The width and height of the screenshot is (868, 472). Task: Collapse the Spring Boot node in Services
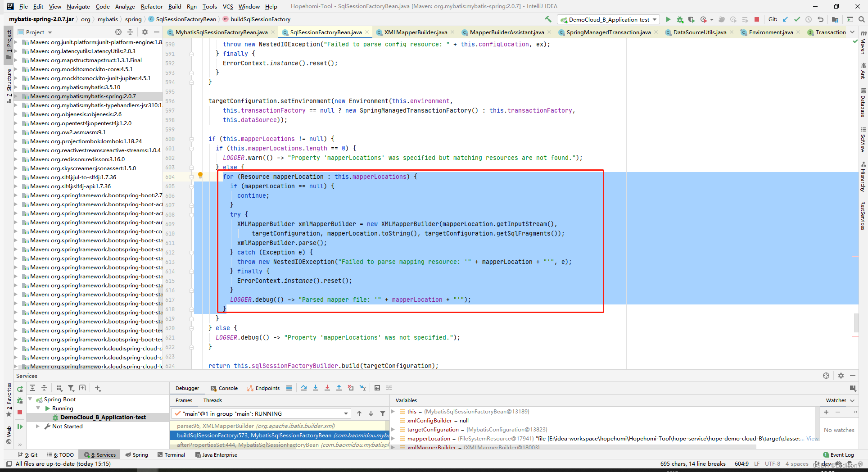pyautogui.click(x=30, y=399)
